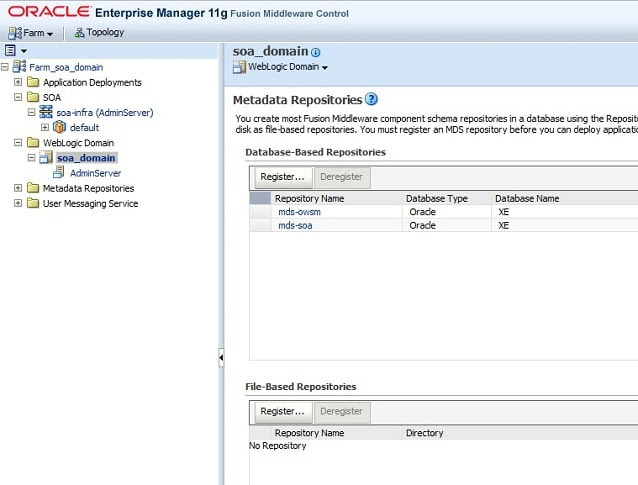Collapse the SOA folder node

click(x=18, y=97)
